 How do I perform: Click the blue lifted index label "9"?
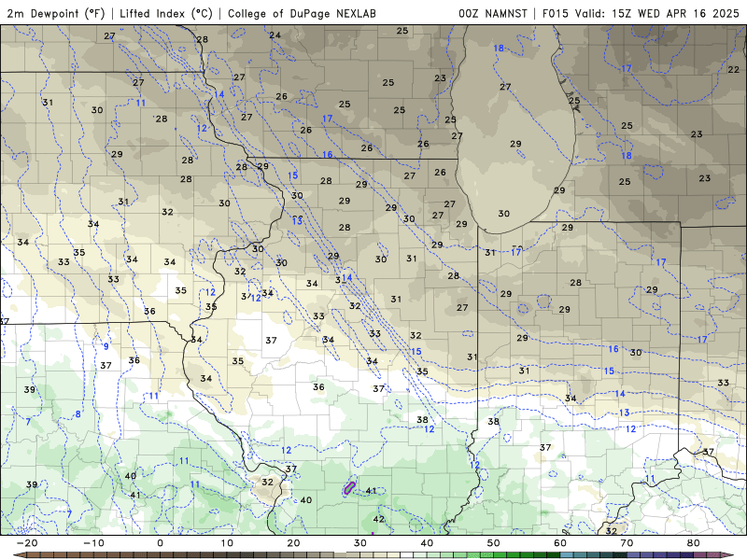(x=106, y=346)
